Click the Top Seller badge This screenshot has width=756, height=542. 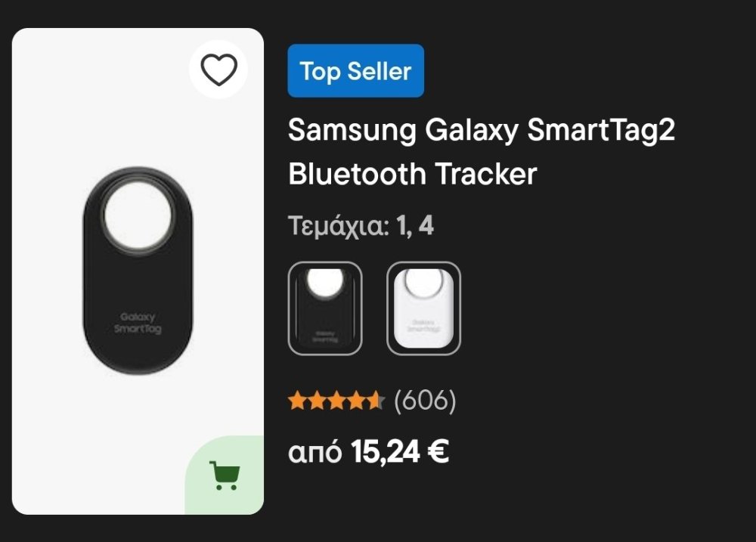pos(355,71)
